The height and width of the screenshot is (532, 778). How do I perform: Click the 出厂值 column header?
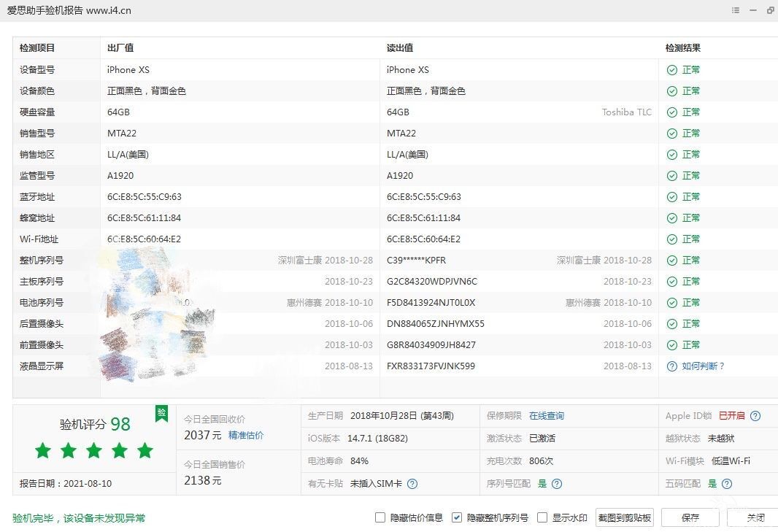[120, 48]
